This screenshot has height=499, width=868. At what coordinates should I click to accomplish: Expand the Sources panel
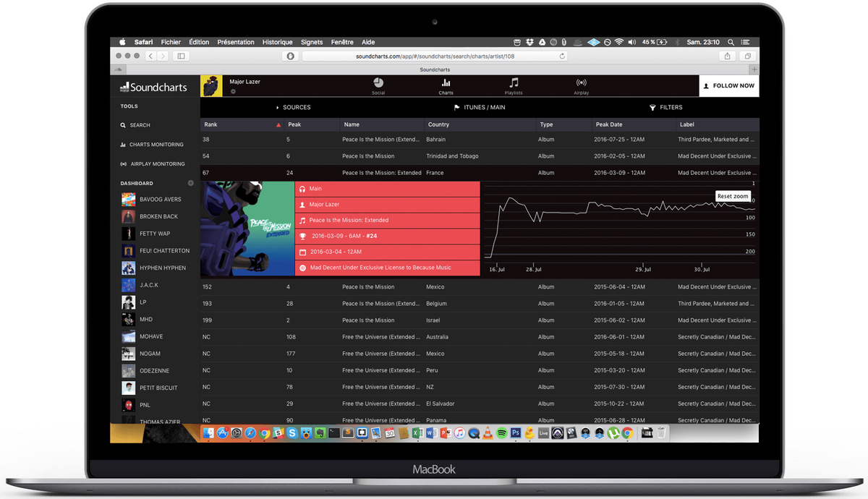[294, 107]
